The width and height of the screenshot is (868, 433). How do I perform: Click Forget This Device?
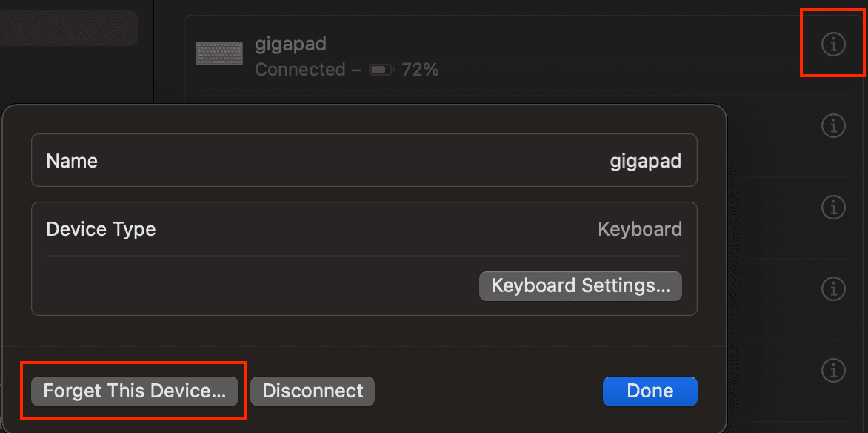coord(133,391)
